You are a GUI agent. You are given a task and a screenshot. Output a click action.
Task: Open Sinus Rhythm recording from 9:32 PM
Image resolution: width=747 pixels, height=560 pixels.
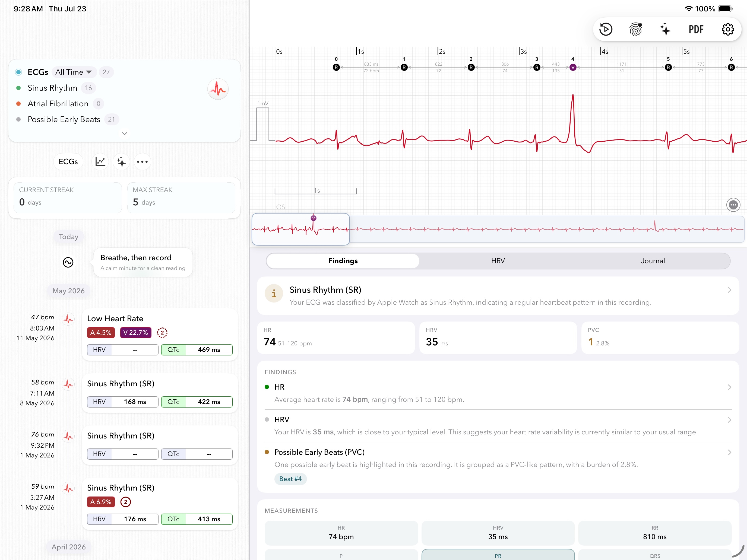click(160, 445)
